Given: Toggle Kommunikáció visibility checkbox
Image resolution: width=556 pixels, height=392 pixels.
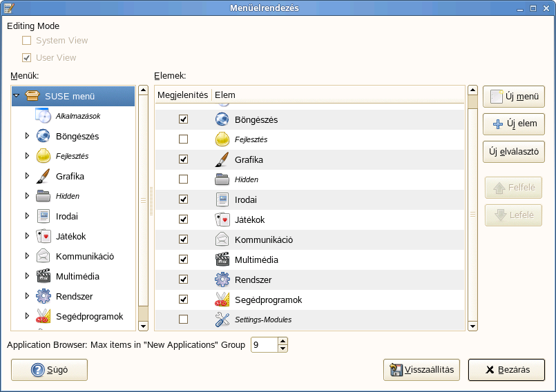Looking at the screenshot, I should 183,239.
